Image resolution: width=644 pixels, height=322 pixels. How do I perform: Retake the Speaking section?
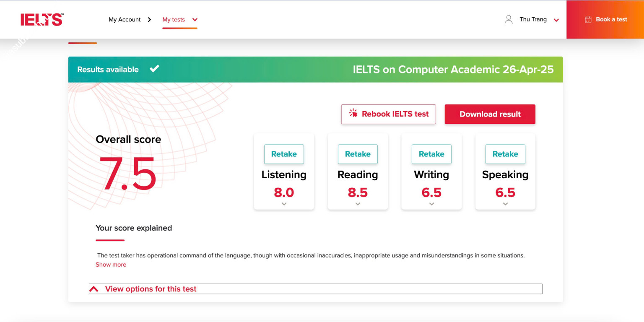(x=505, y=154)
